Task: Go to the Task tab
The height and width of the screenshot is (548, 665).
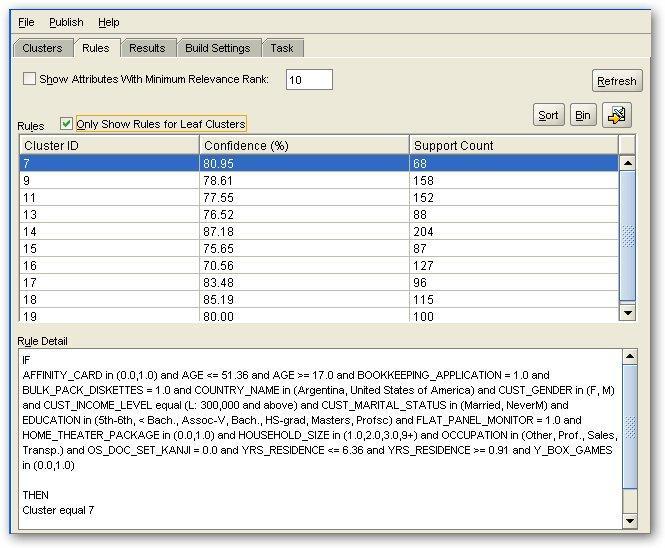Action: 282,48
